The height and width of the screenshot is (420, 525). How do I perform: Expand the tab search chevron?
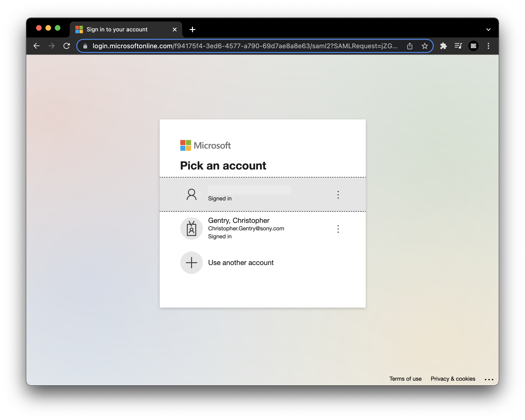(x=488, y=29)
